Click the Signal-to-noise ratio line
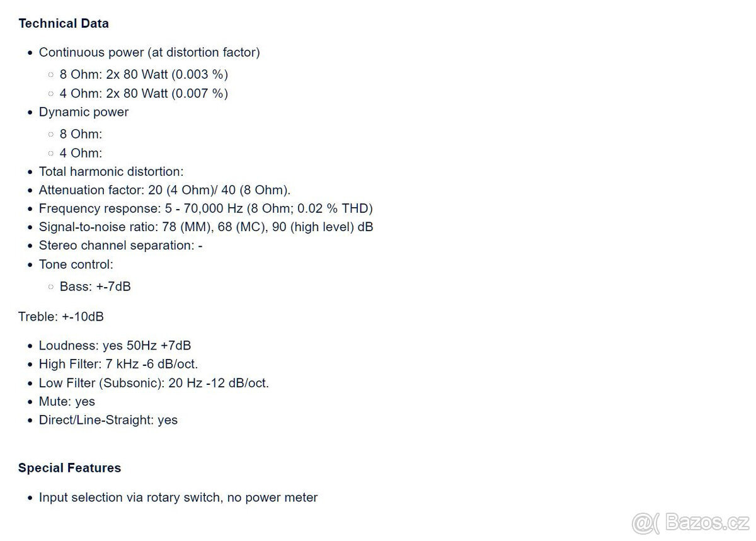 [206, 227]
